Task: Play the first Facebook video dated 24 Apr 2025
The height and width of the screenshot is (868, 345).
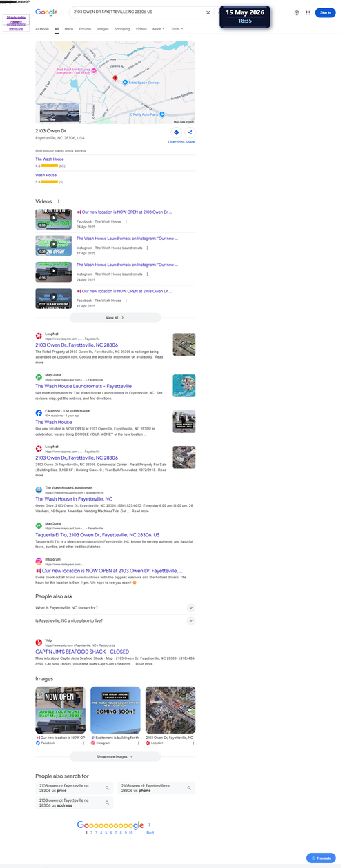Action: (53, 219)
